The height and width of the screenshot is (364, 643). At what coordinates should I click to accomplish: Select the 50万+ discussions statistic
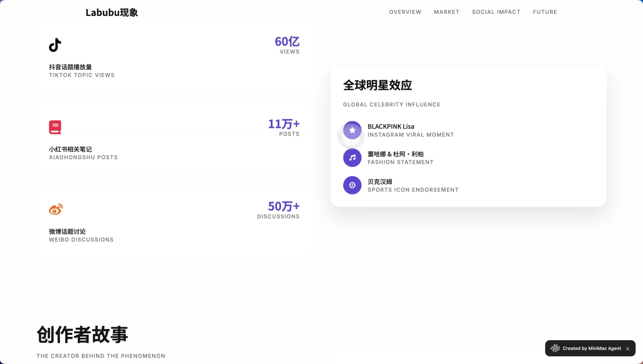284,206
